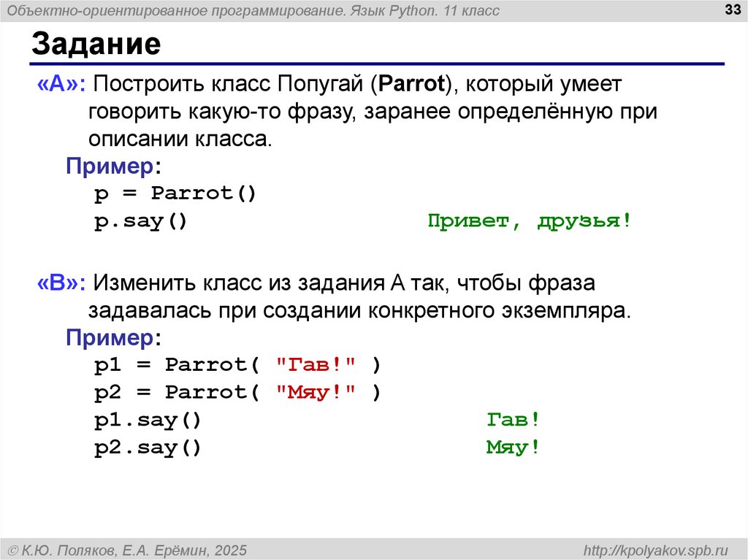Click the code line "p1.say()"
Image resolution: width=748 pixels, height=560 pixels.
pos(148,421)
